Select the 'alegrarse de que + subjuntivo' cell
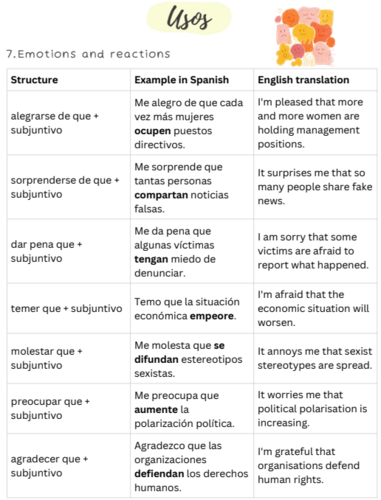The image size is (381, 500). [x=69, y=123]
